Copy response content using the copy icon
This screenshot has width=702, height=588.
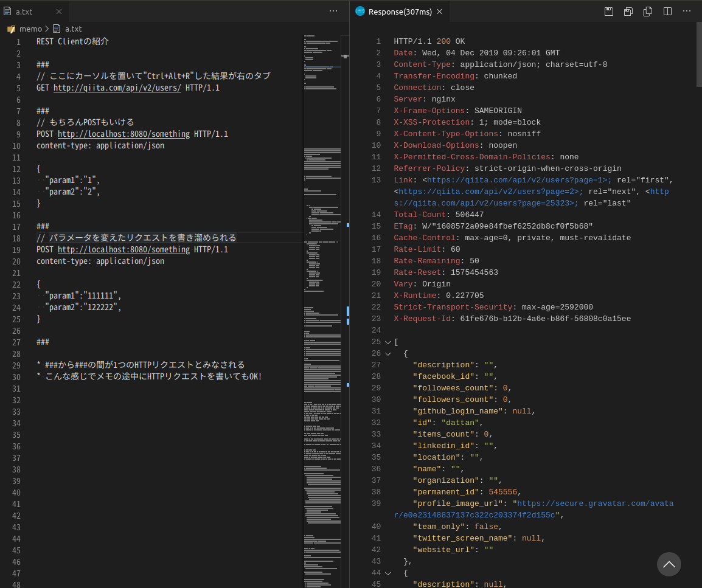click(x=647, y=11)
